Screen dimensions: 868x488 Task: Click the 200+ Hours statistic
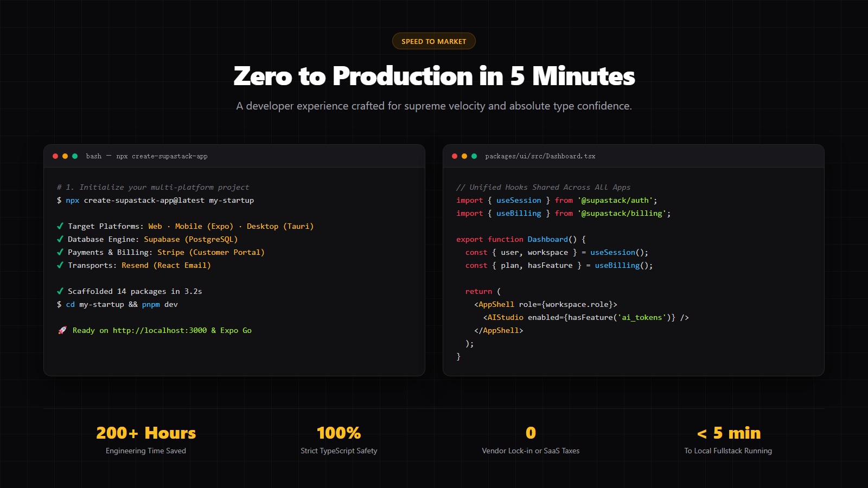146,433
